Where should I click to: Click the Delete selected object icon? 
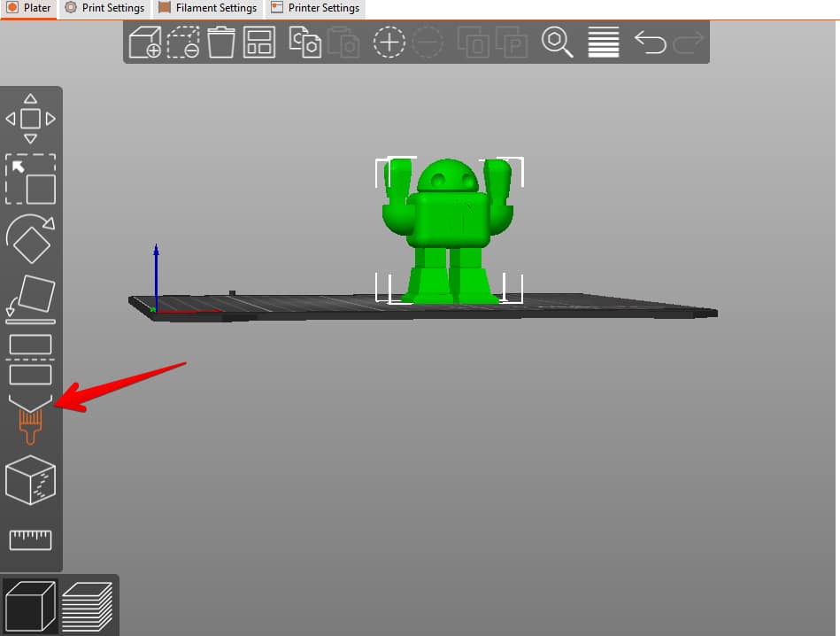tap(183, 42)
